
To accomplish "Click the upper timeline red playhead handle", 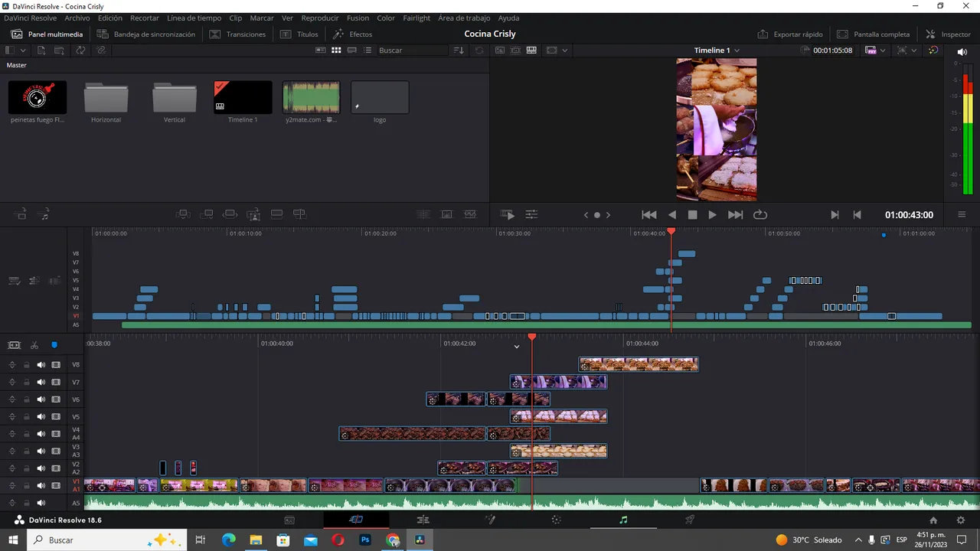I will (671, 231).
